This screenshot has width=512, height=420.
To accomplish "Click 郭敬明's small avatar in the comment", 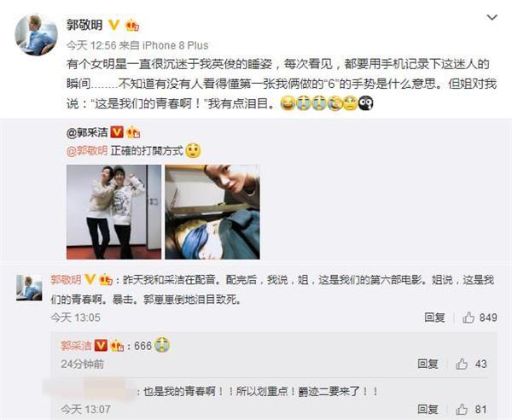I will (x=29, y=288).
